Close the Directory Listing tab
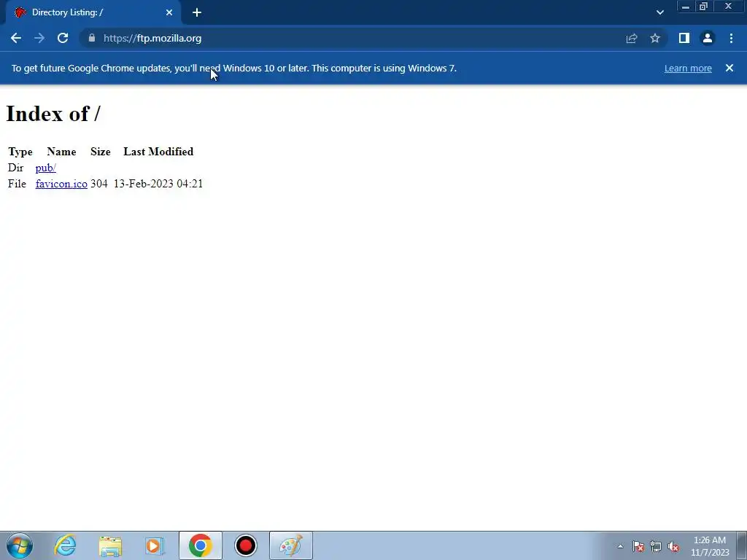This screenshot has width=747, height=560. coord(169,12)
